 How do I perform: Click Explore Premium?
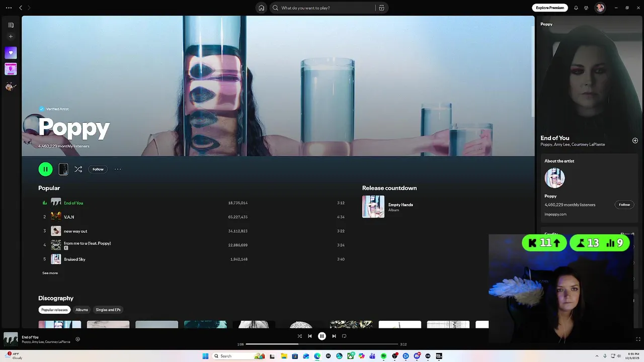tap(550, 8)
